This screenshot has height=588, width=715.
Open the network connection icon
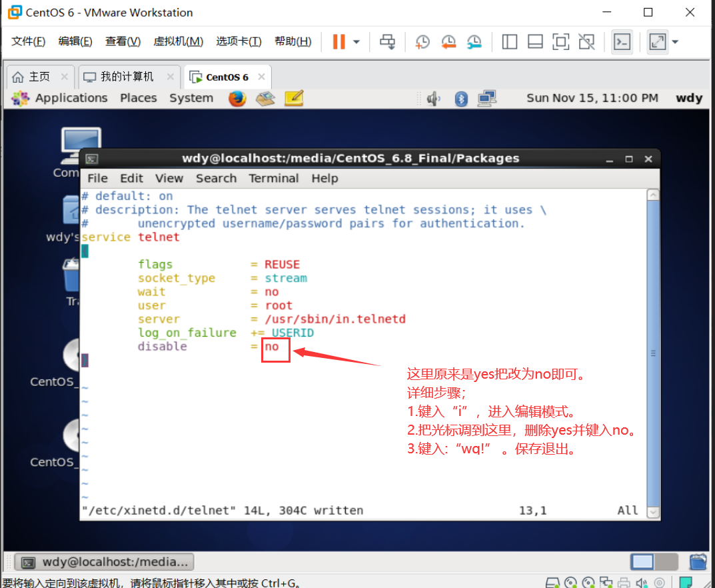[x=487, y=98]
